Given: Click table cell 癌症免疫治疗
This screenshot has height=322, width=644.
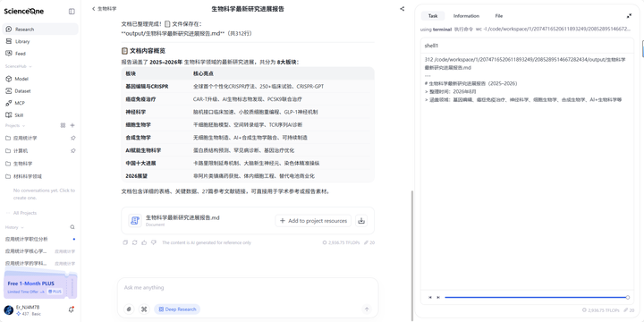Looking at the screenshot, I should tap(141, 99).
